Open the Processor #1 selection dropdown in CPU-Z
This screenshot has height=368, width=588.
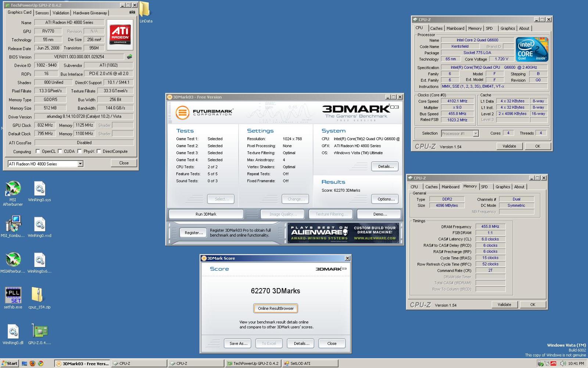click(x=476, y=134)
